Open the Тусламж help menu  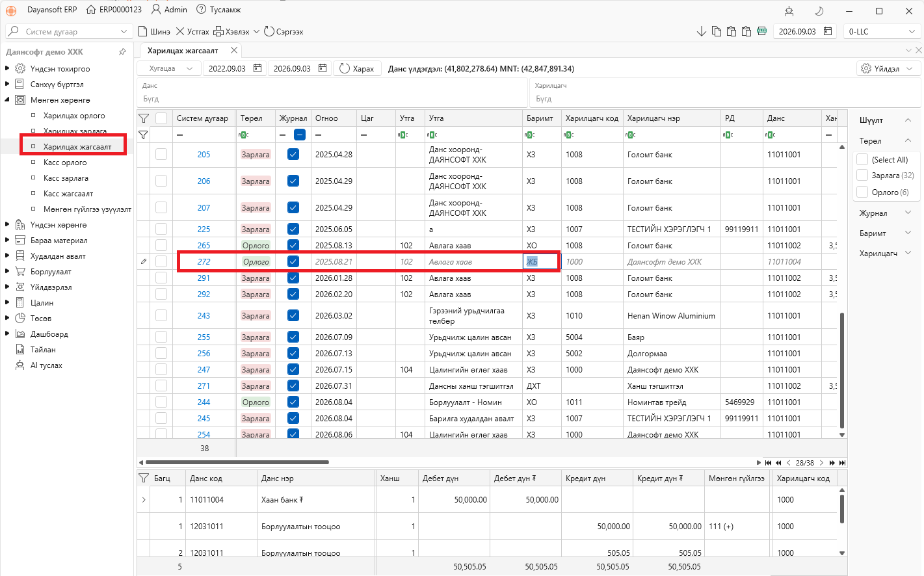(218, 10)
